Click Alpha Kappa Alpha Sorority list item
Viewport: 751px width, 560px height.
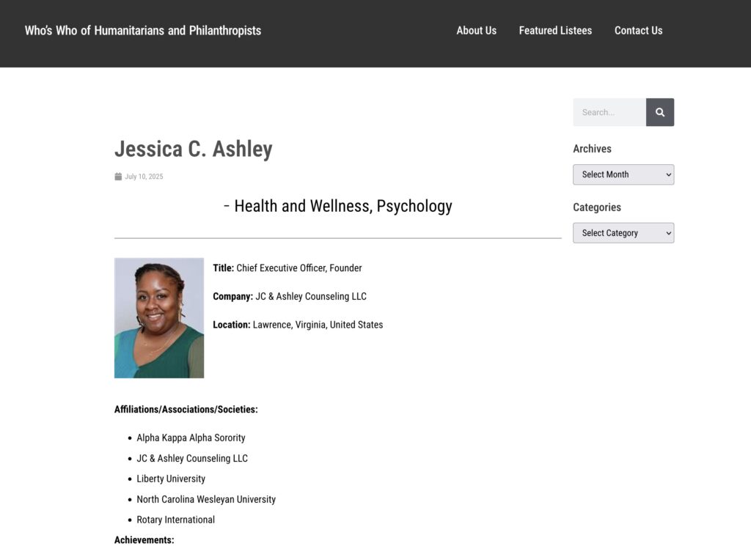coord(191,438)
